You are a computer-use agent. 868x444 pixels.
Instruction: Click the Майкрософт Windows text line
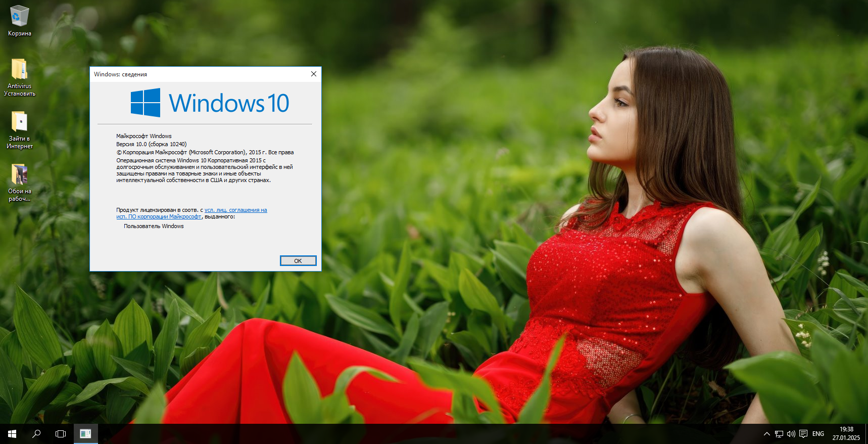[144, 136]
